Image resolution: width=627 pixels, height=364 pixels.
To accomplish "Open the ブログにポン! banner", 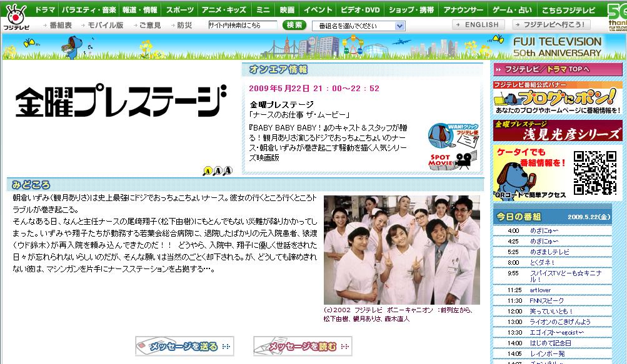I will [558, 98].
